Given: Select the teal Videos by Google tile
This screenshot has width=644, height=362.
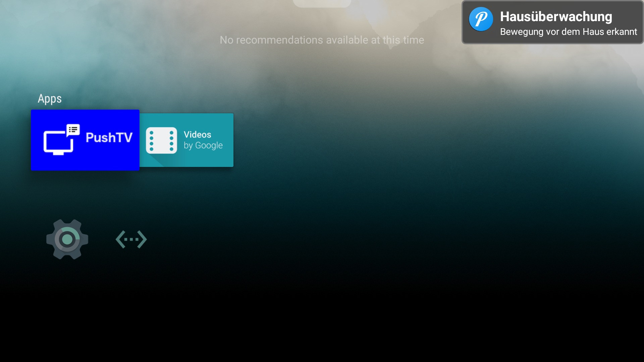Looking at the screenshot, I should click(x=186, y=140).
